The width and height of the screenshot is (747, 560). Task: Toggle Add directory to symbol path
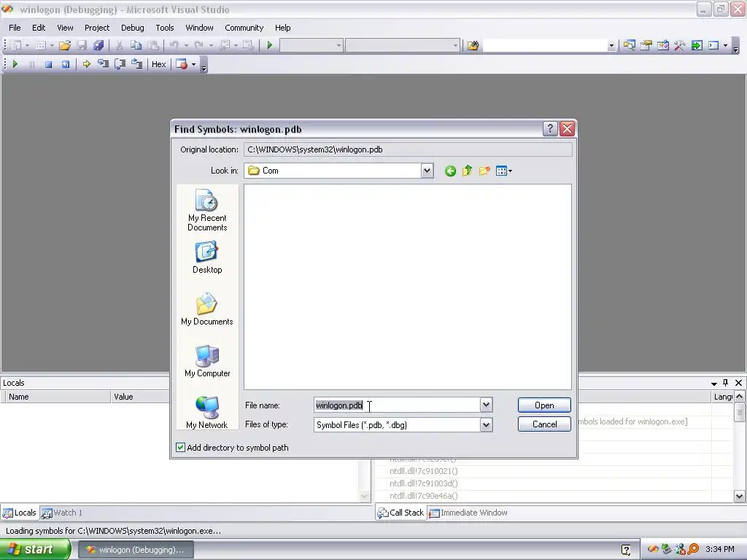click(181, 448)
